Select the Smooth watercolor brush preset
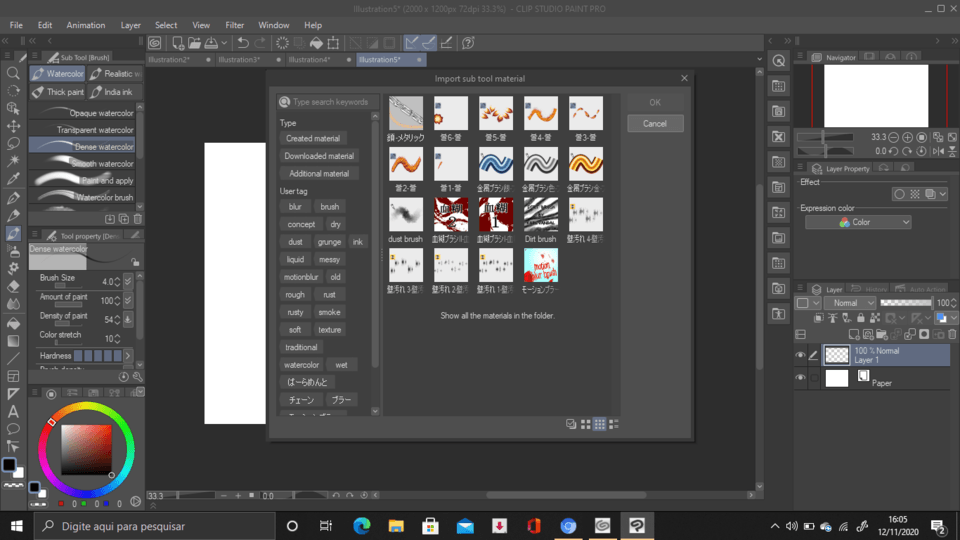Image resolution: width=960 pixels, height=540 pixels. point(83,163)
